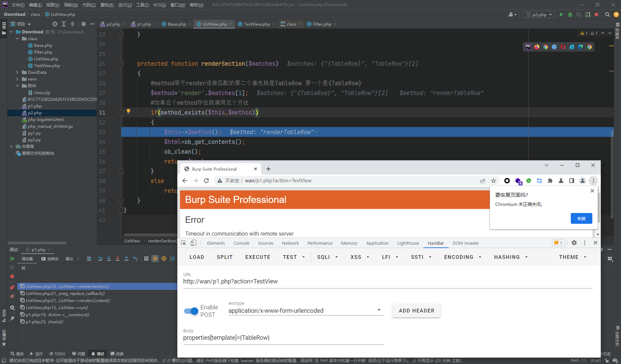This screenshot has height=364, width=621.
Task: Toggle Mute Breakpoints in debug sidebar
Action: pyautogui.click(x=12, y=296)
